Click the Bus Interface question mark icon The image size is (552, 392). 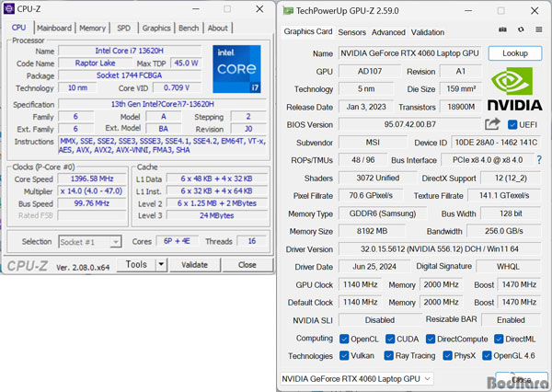pyautogui.click(x=539, y=160)
